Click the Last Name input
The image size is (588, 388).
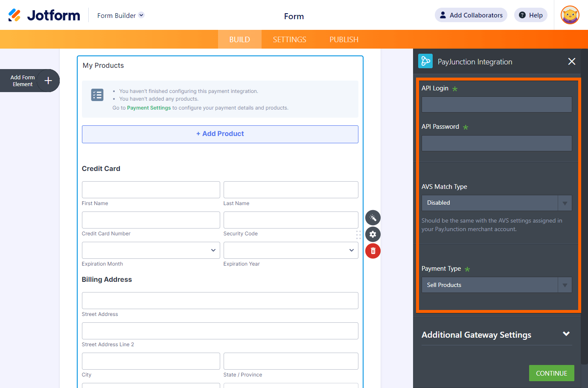pos(291,190)
